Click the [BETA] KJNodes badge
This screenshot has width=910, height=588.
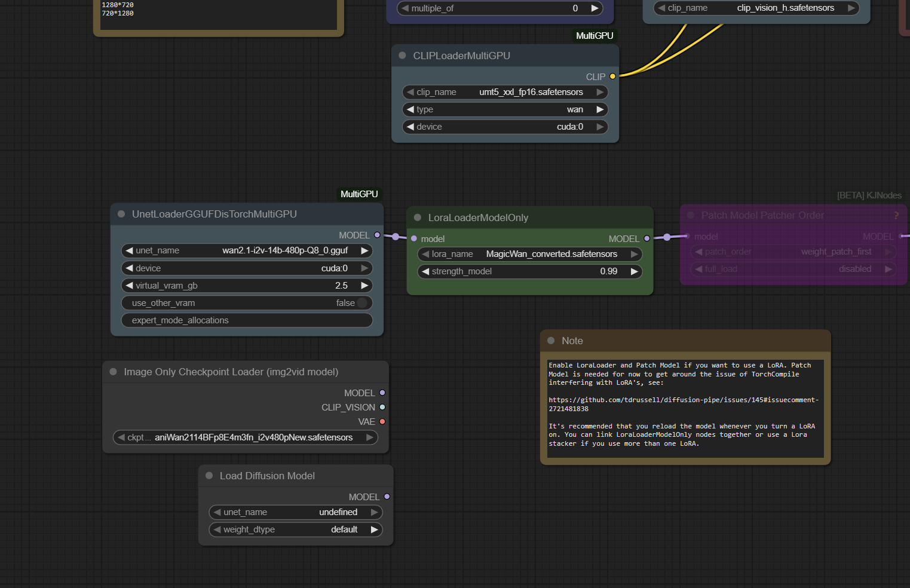coord(869,195)
